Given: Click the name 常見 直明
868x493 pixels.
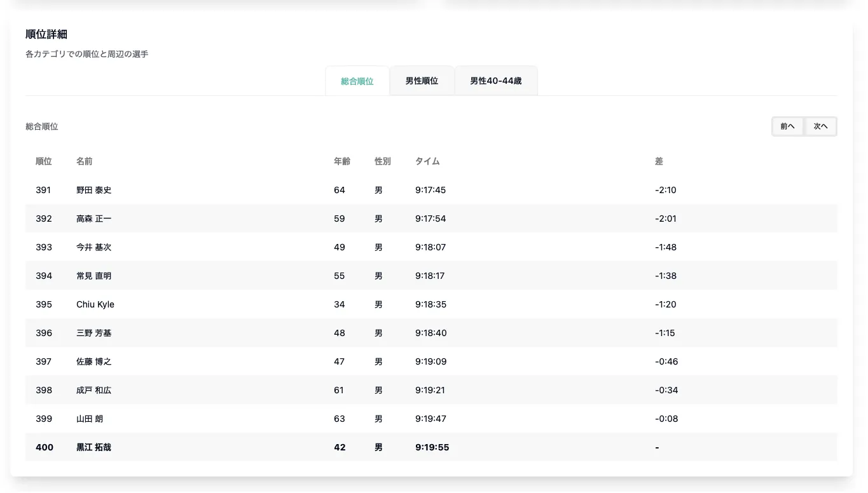Looking at the screenshot, I should pos(94,276).
